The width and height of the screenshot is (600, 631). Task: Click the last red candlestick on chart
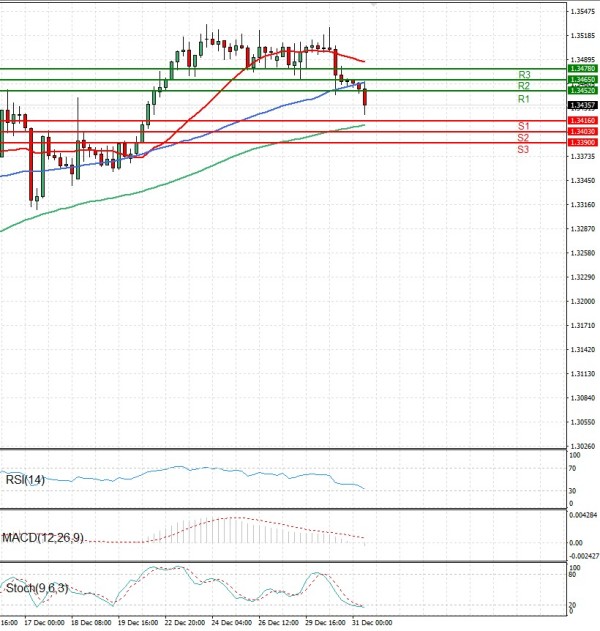click(x=365, y=98)
